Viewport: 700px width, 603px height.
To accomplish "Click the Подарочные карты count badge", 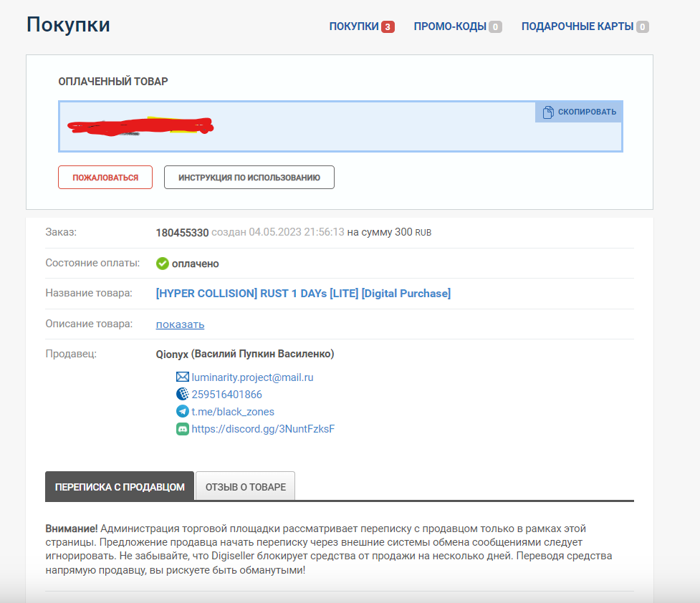I will [643, 26].
